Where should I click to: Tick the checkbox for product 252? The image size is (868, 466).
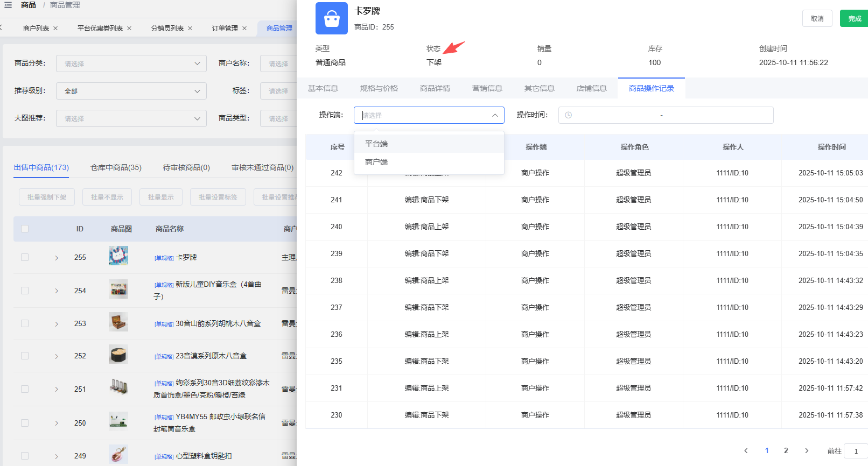click(25, 356)
